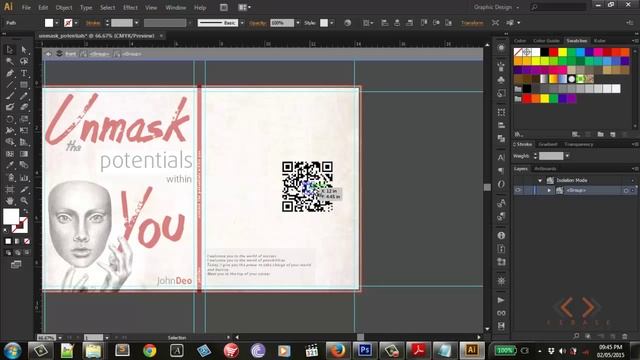Open the Window menu
This screenshot has height=360, width=640.
click(x=176, y=7)
